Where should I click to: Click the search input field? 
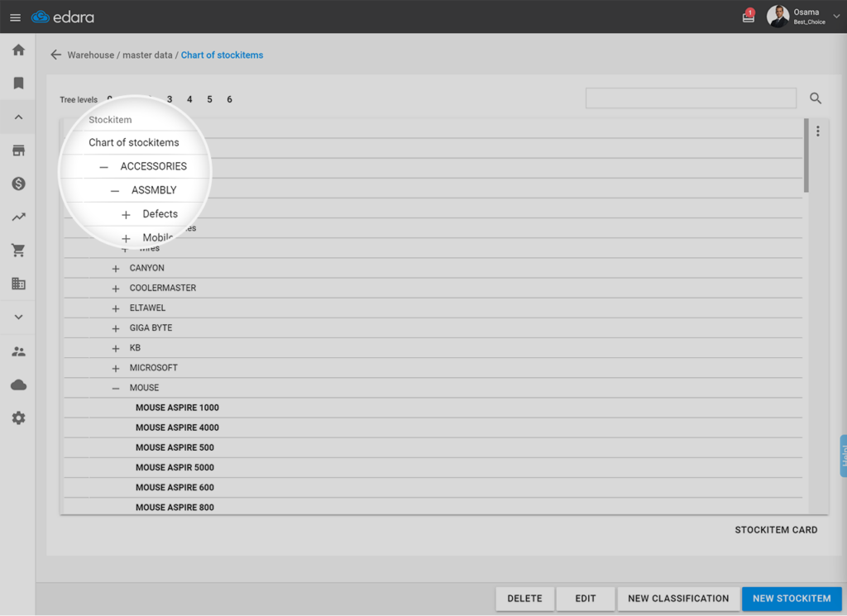pos(691,98)
